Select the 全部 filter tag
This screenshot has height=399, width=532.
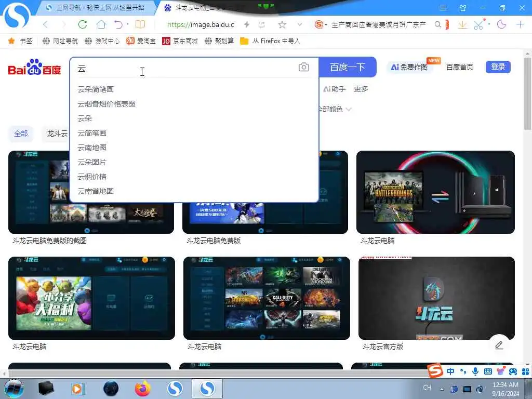[21, 134]
